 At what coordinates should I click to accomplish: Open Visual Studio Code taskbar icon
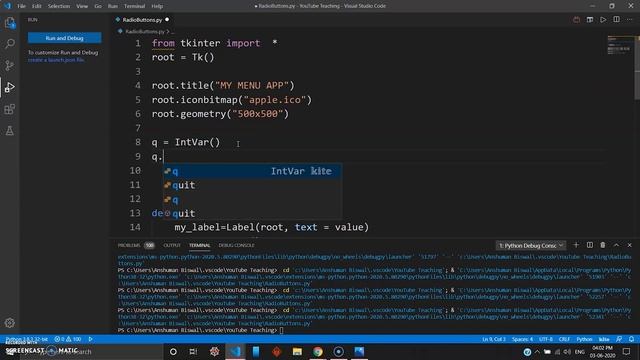point(235,351)
